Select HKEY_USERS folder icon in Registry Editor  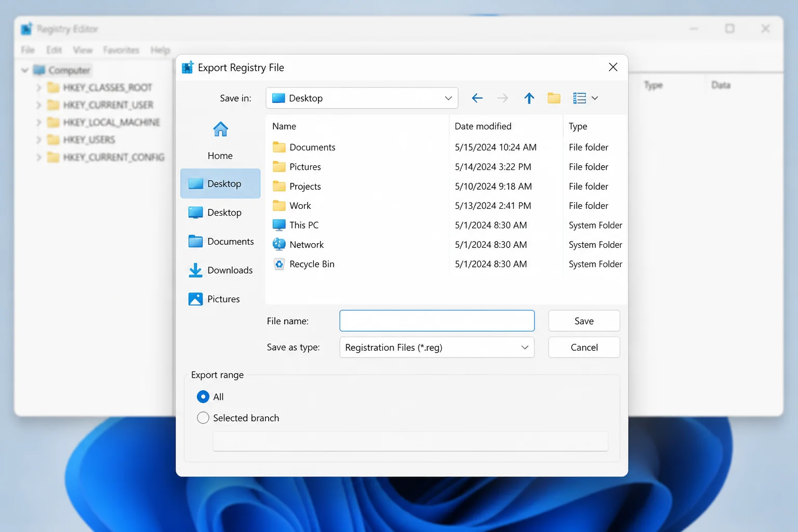point(53,140)
